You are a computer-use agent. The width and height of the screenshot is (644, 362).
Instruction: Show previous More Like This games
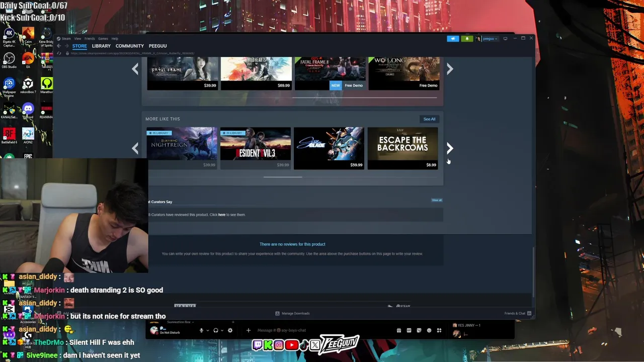135,148
